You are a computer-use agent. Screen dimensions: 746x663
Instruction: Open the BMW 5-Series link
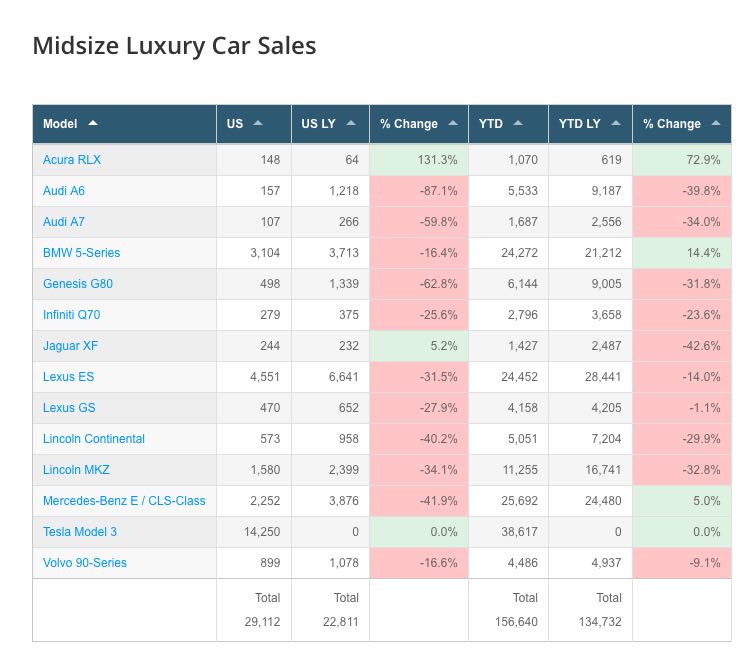(81, 253)
